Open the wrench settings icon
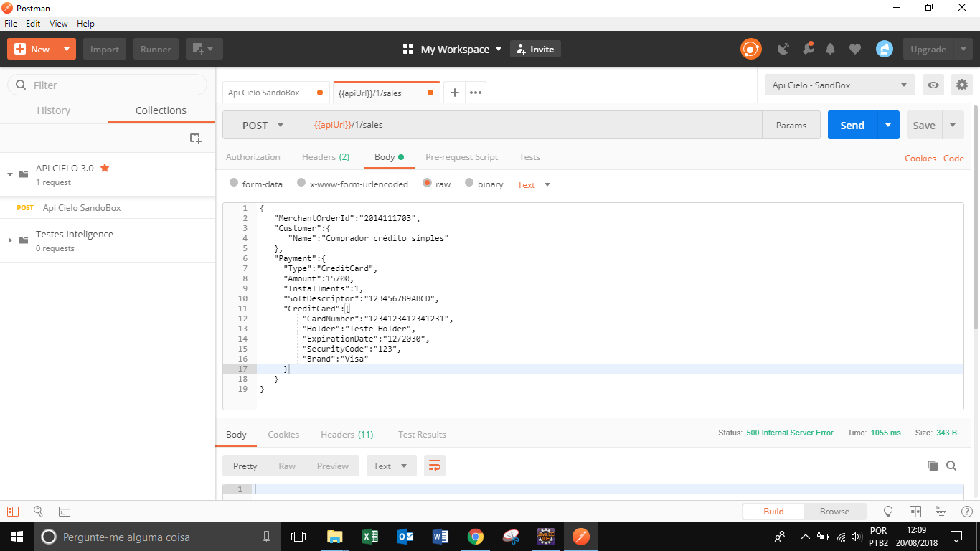The image size is (980, 551). (808, 49)
